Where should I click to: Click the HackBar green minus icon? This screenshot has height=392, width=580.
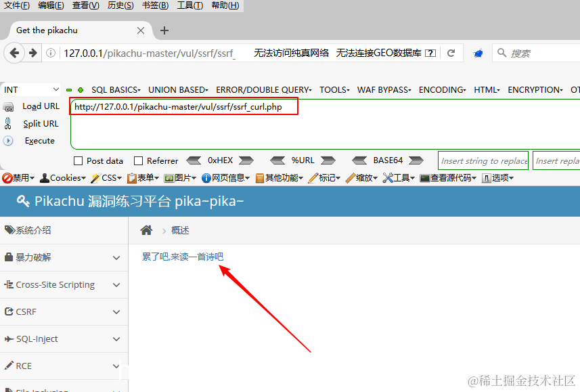click(69, 90)
